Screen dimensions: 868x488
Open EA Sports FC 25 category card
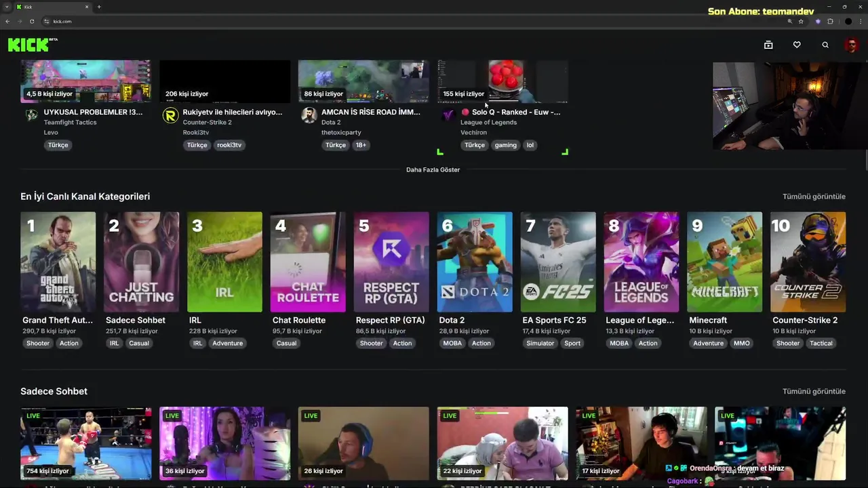coord(558,262)
